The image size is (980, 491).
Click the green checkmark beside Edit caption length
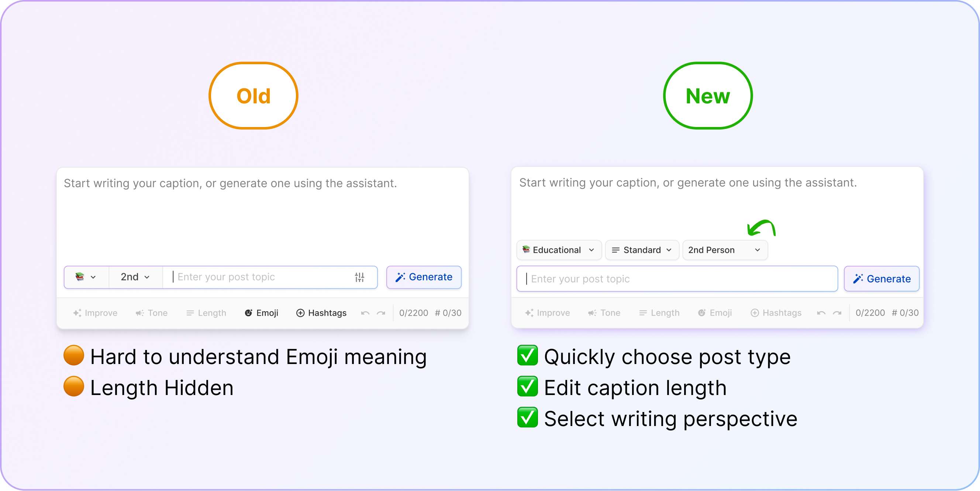[x=527, y=387]
